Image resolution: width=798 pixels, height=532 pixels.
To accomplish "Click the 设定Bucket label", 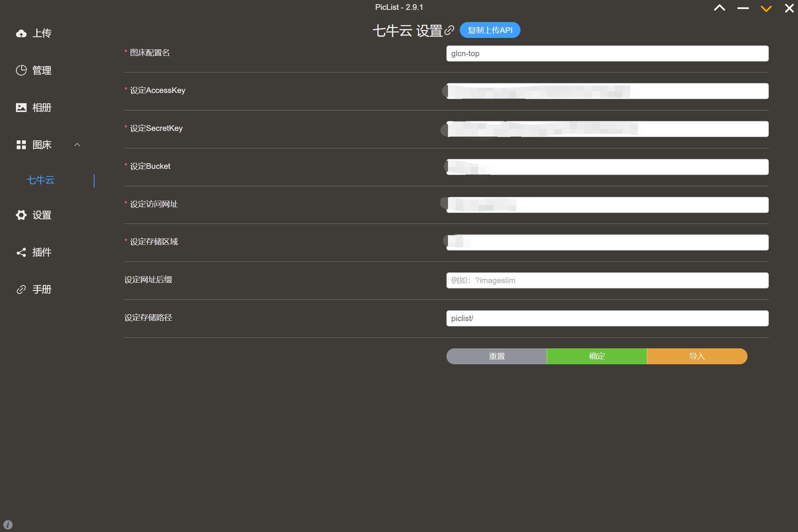I will click(x=150, y=166).
